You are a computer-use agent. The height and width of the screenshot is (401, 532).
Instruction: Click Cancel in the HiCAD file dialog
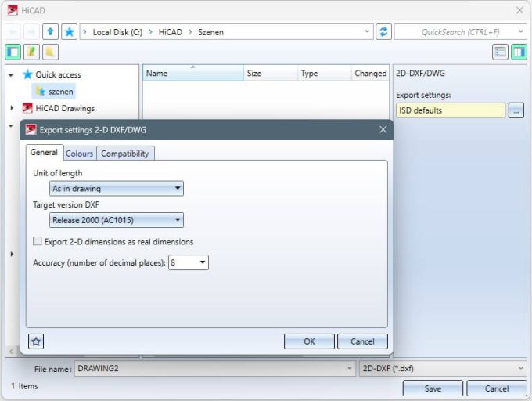click(496, 388)
